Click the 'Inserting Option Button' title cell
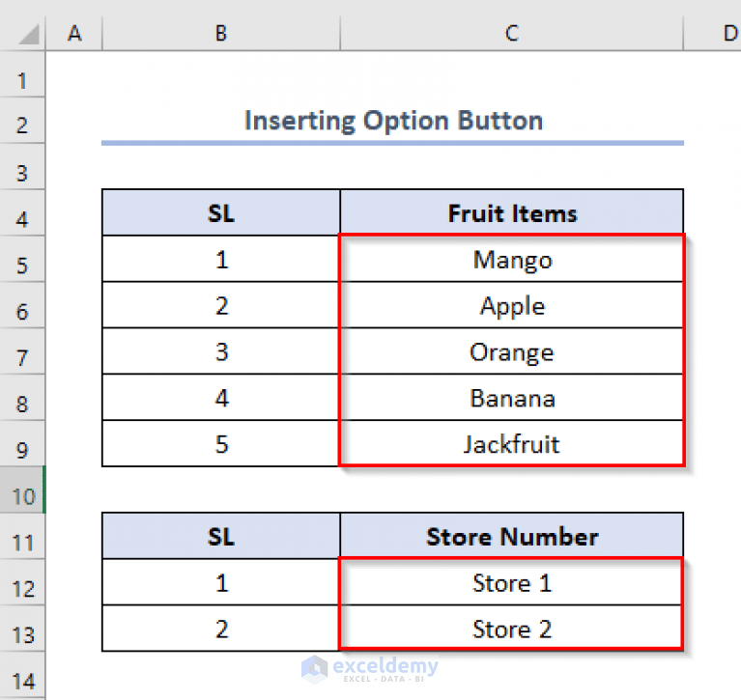741x700 pixels. pos(392,121)
